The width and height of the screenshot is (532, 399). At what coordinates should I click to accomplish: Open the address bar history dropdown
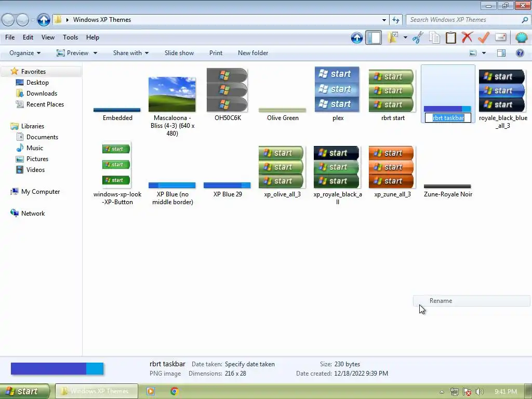tap(384, 20)
